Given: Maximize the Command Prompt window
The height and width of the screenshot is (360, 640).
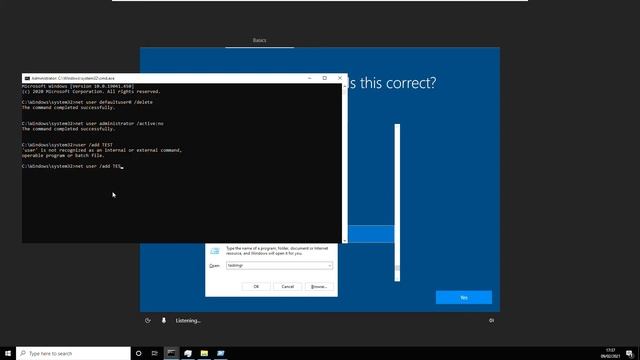Looking at the screenshot, I should [324, 78].
